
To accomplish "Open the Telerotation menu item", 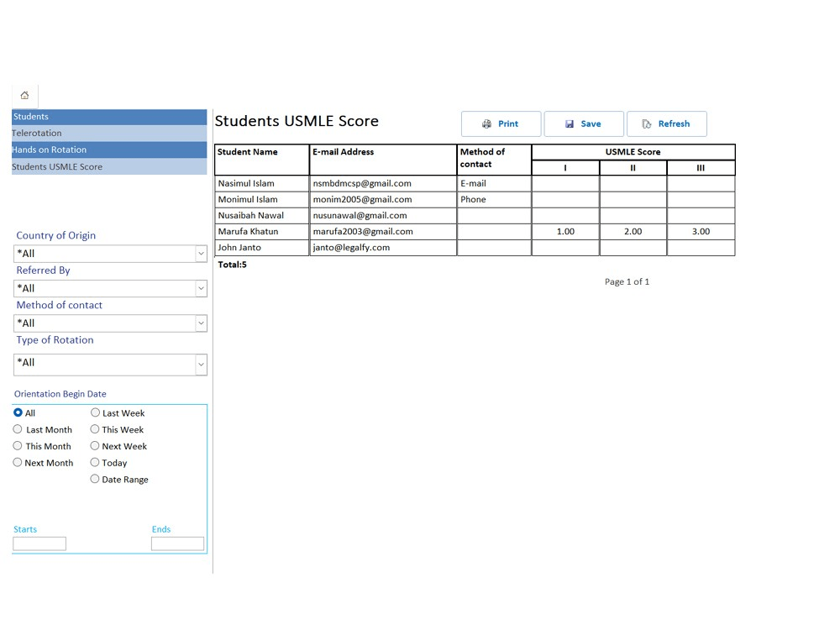I will (109, 134).
